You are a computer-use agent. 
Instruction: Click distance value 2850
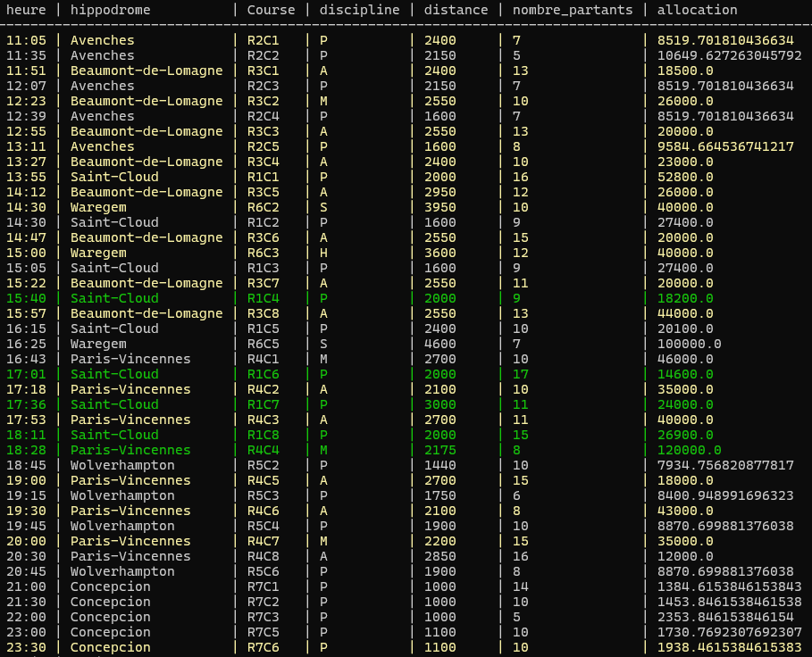tap(440, 556)
